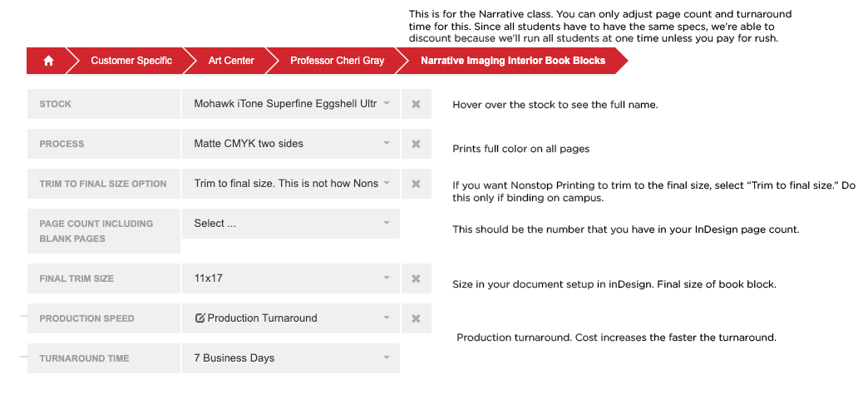Open the Stock dropdown

point(291,104)
